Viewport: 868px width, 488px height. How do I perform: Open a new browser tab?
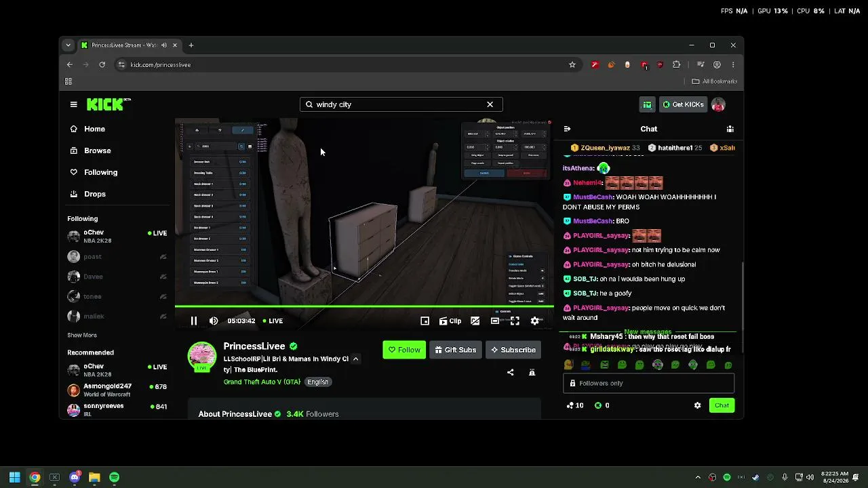click(x=191, y=45)
